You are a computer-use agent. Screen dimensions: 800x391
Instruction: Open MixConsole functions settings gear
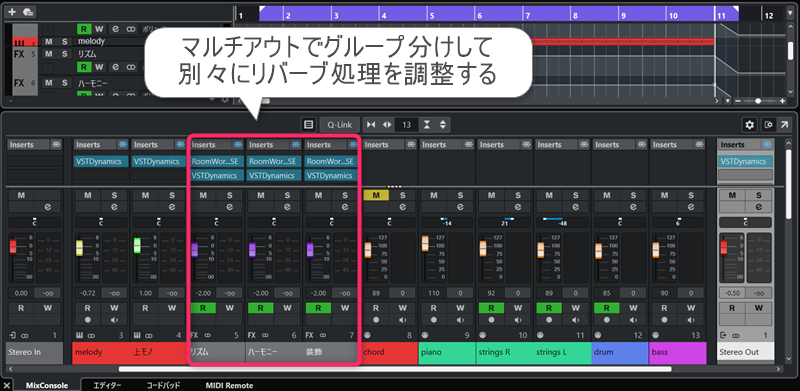tap(749, 125)
